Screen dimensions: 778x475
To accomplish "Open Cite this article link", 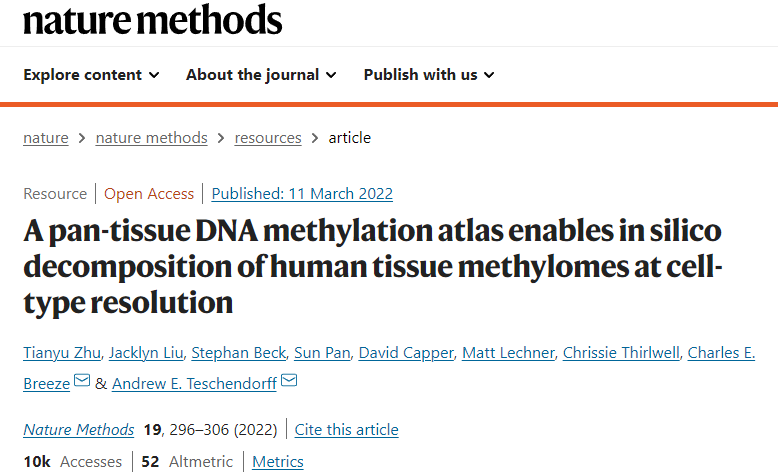I will pyautogui.click(x=346, y=429).
